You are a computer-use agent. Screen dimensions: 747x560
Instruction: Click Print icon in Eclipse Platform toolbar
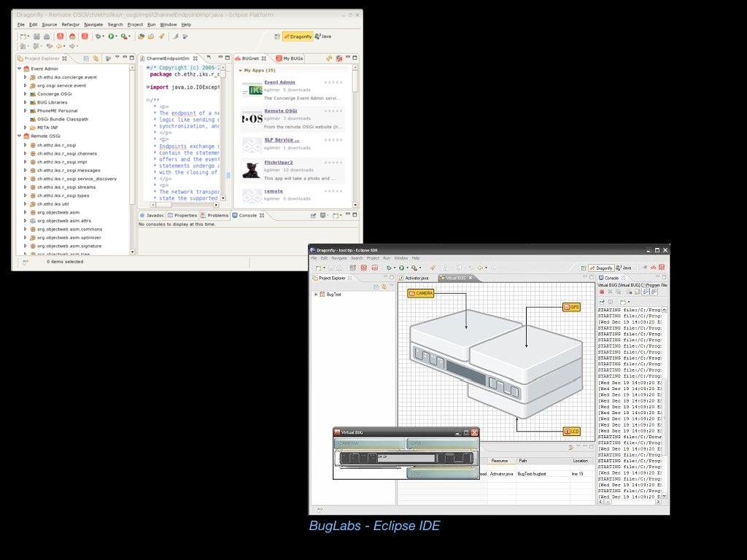tap(47, 36)
